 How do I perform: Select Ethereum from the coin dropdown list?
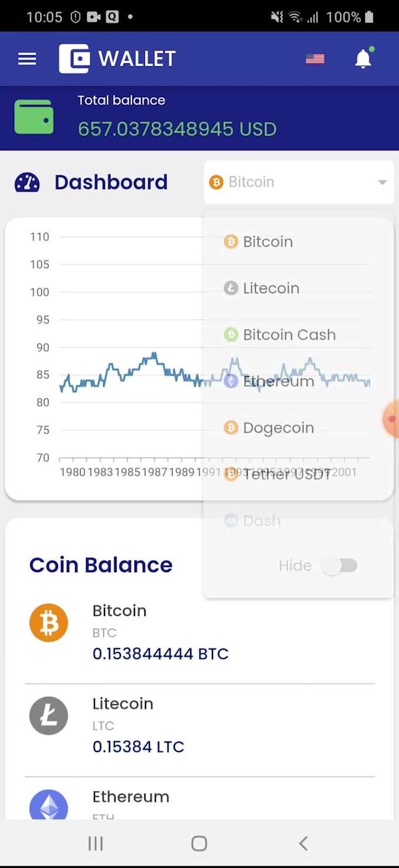coord(279,381)
